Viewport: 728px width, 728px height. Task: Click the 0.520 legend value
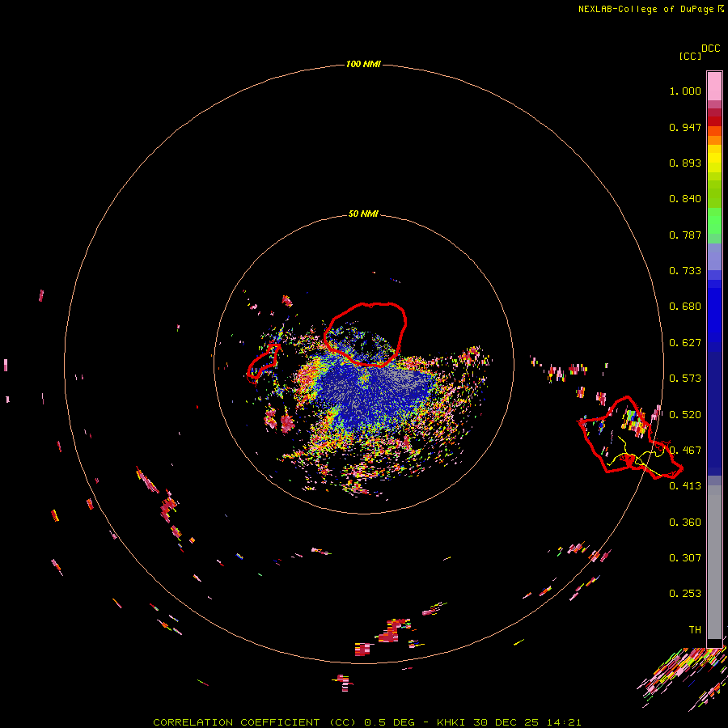coord(685,415)
